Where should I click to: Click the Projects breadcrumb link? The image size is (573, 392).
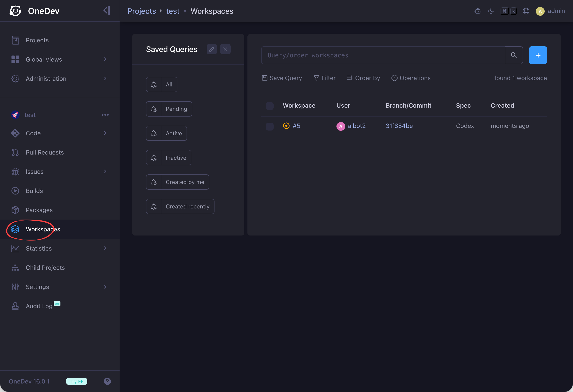click(x=142, y=11)
